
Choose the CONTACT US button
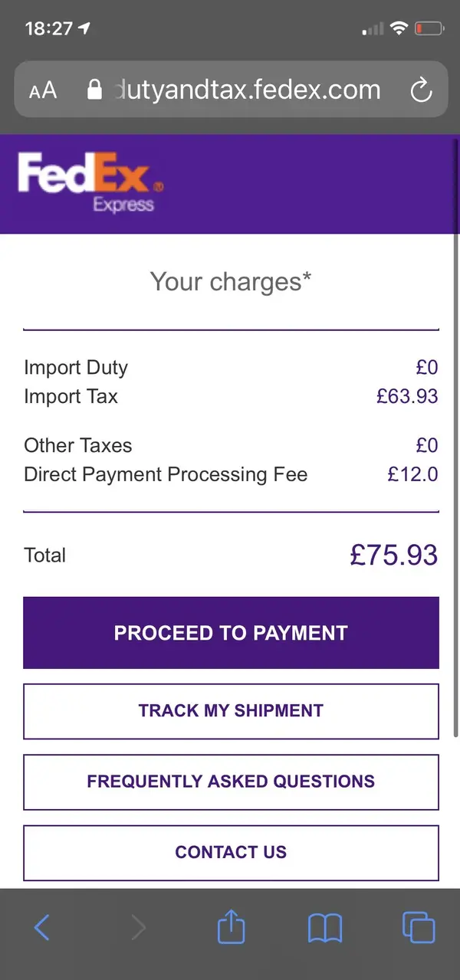pyautogui.click(x=231, y=852)
